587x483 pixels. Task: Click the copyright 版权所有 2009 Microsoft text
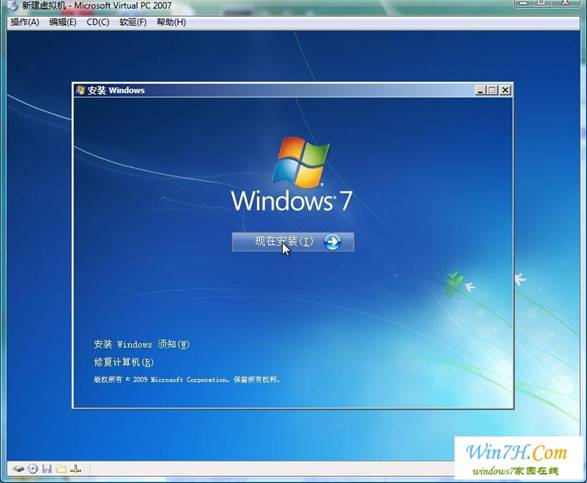coord(186,379)
